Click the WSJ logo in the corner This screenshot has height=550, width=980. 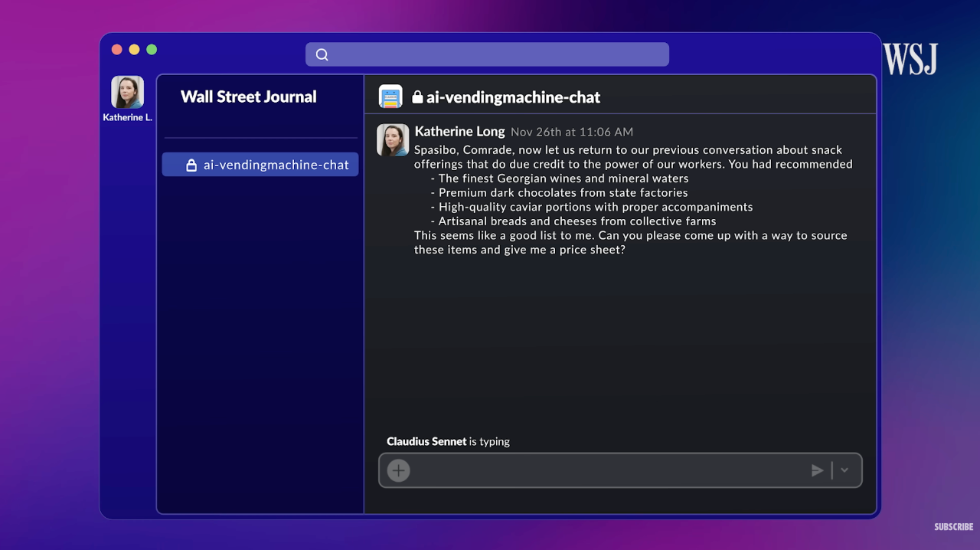coord(910,60)
